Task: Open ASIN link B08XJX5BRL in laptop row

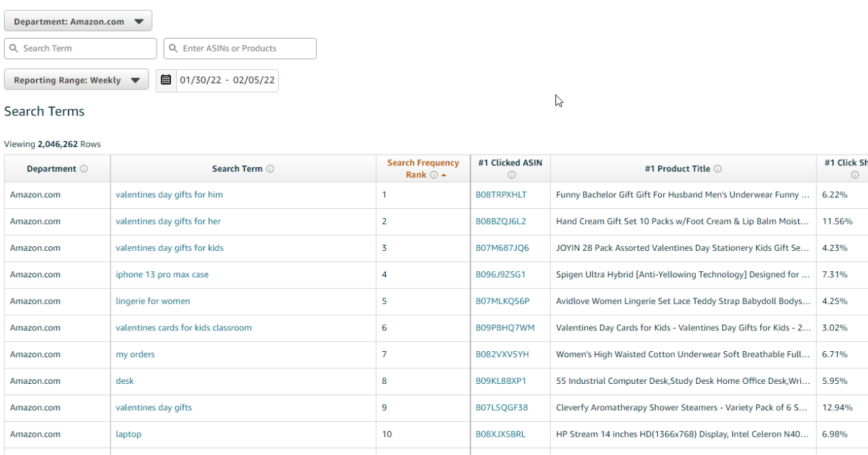Action: coord(500,434)
